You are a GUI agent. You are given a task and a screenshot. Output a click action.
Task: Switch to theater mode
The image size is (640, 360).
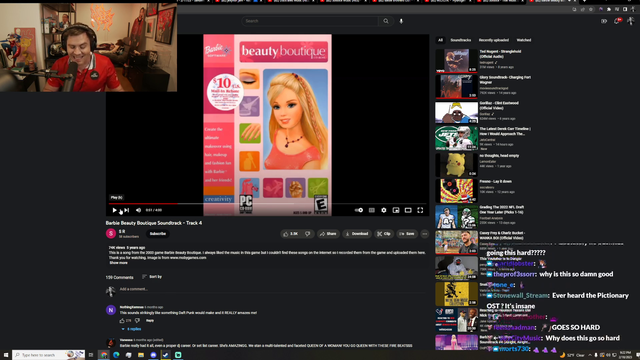click(408, 210)
